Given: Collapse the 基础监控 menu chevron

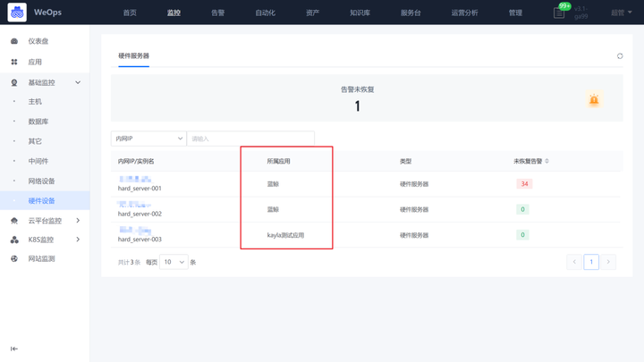Looking at the screenshot, I should click(78, 82).
